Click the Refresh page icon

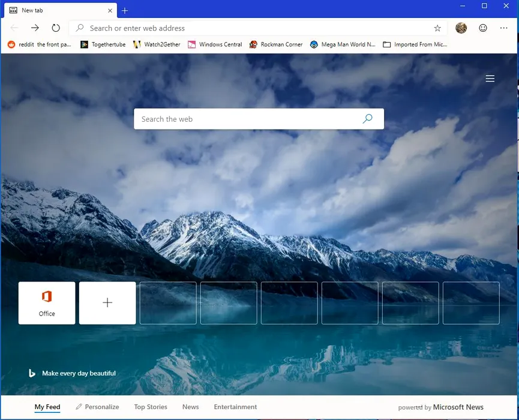point(56,28)
